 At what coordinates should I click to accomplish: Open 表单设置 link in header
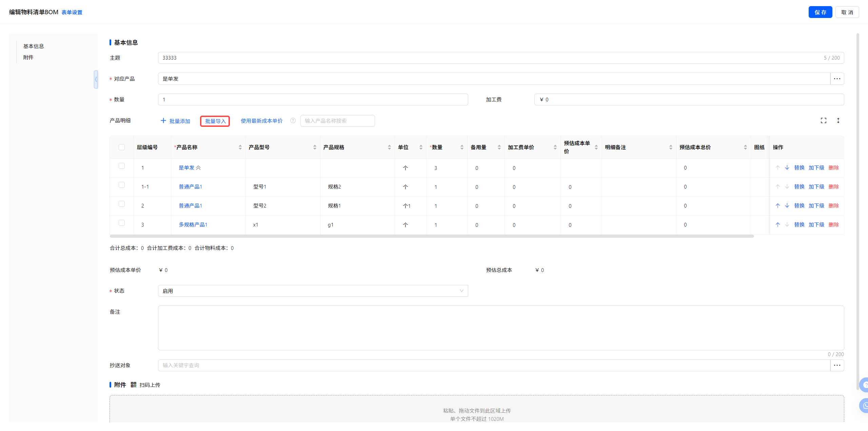click(72, 12)
